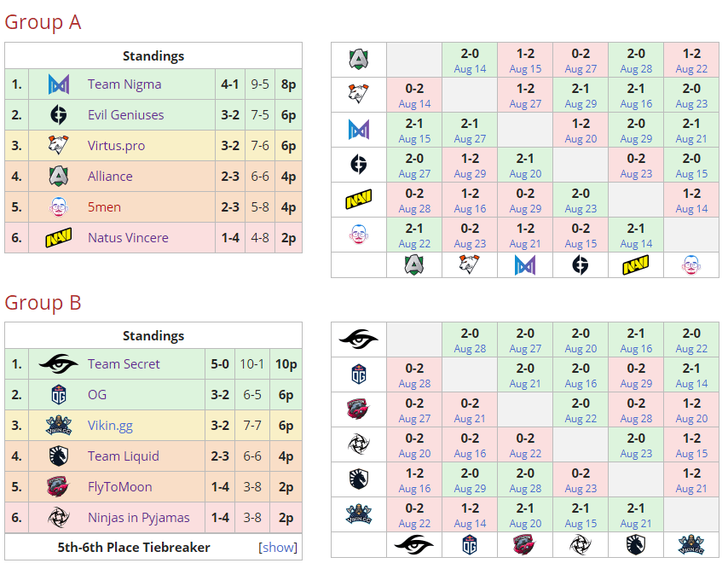Click the 5men team link
This screenshot has width=728, height=569.
click(x=105, y=207)
